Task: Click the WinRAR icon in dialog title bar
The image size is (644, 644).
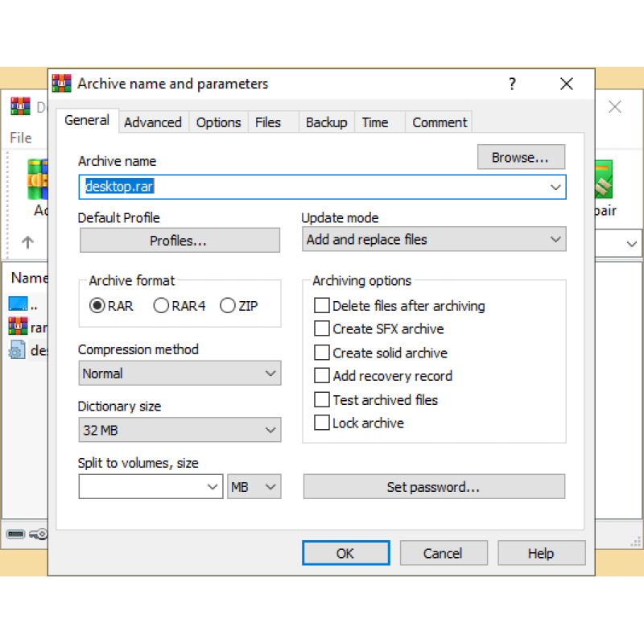Action: click(x=62, y=84)
